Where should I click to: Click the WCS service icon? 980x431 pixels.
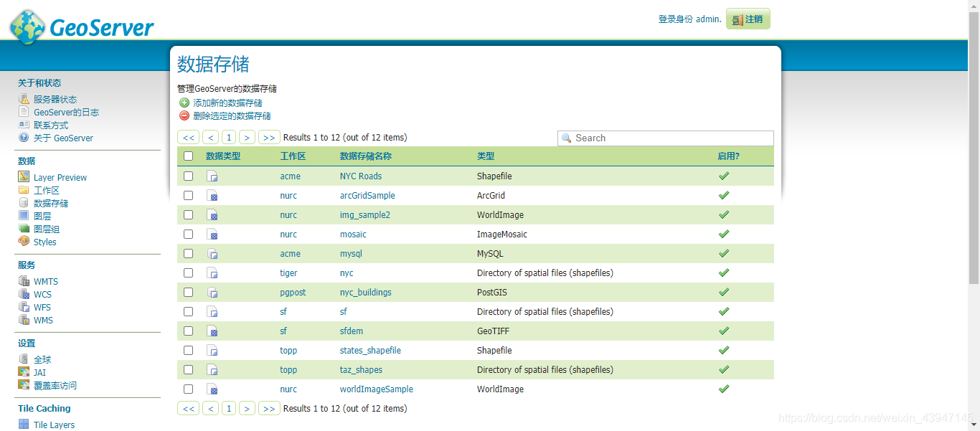(x=24, y=294)
